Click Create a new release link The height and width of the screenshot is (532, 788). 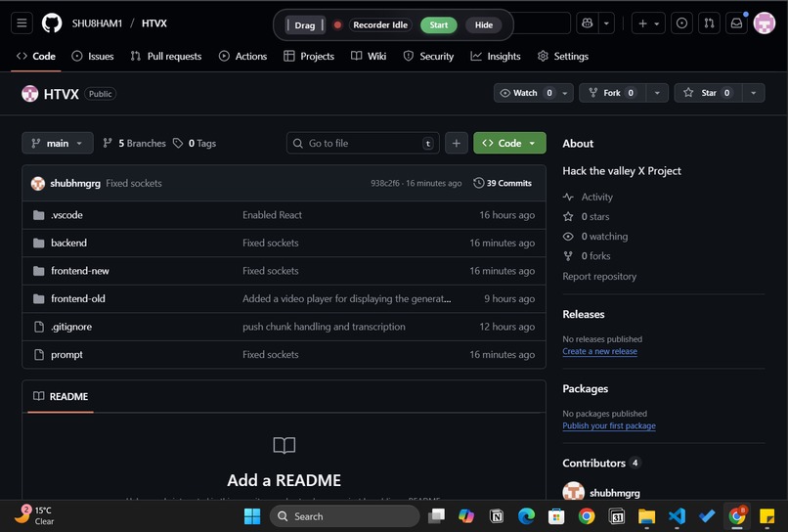tap(599, 351)
